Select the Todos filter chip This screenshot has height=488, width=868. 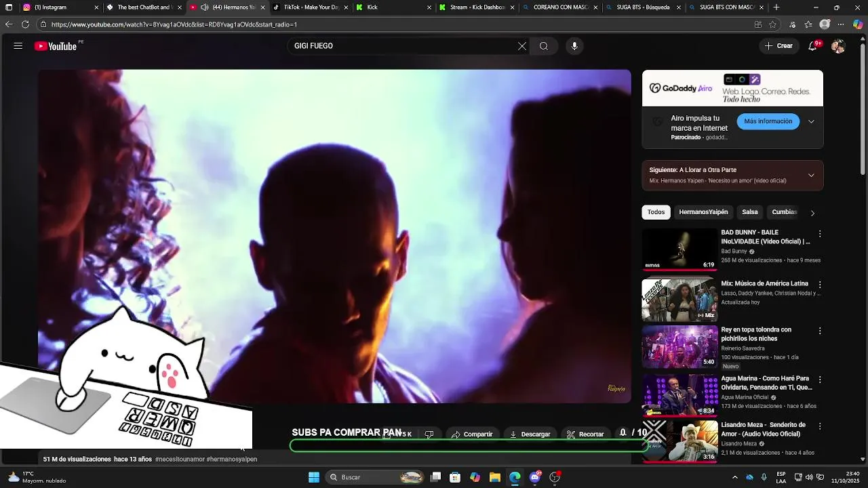(x=656, y=212)
